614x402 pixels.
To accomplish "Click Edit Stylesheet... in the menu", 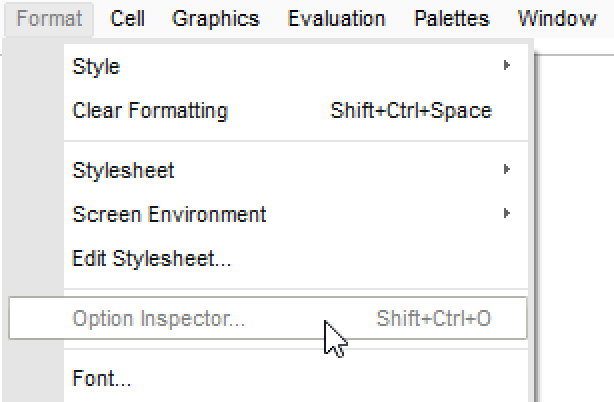I will 152,259.
